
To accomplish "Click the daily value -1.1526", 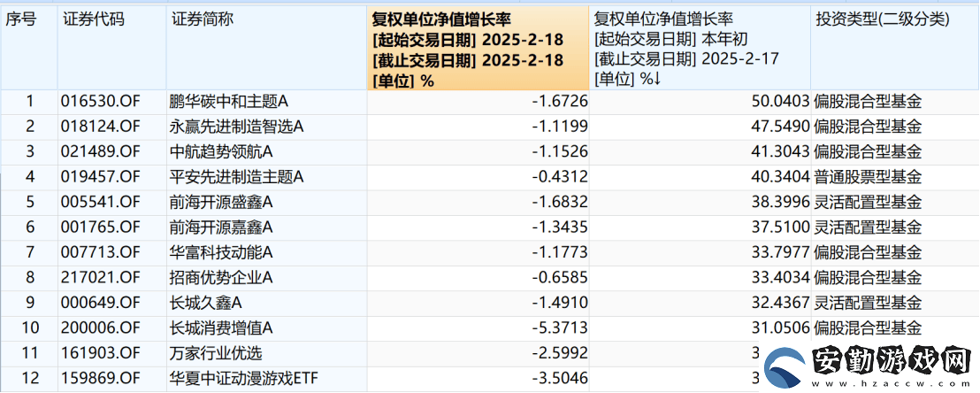I will 560,152.
